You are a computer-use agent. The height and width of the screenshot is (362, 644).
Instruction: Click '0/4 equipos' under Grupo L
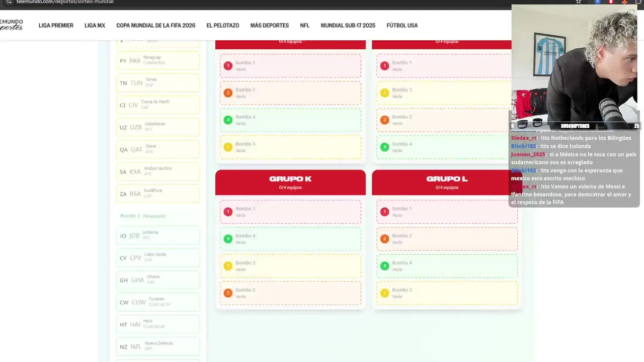[447, 188]
